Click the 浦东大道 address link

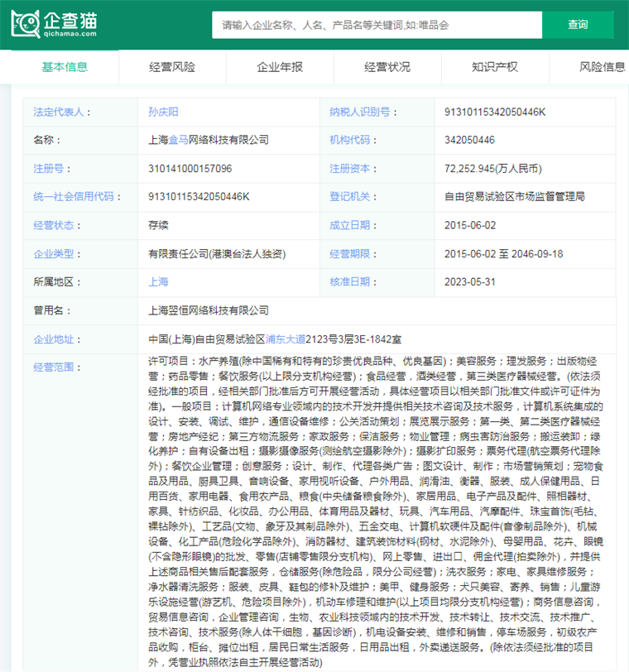286,339
